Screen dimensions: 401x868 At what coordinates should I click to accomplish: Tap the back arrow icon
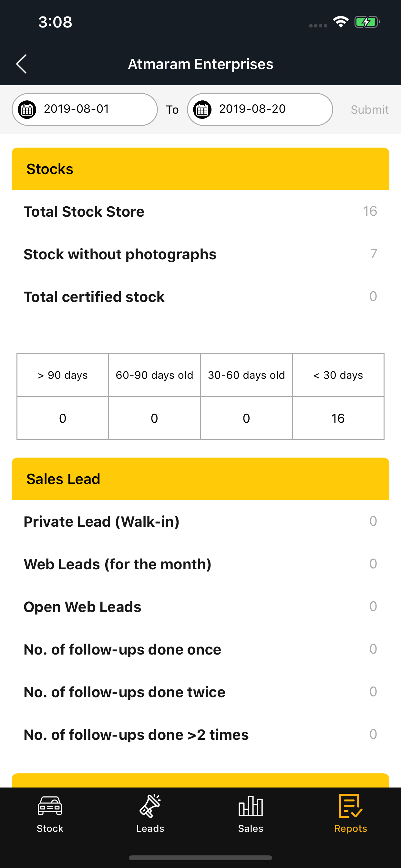click(22, 64)
